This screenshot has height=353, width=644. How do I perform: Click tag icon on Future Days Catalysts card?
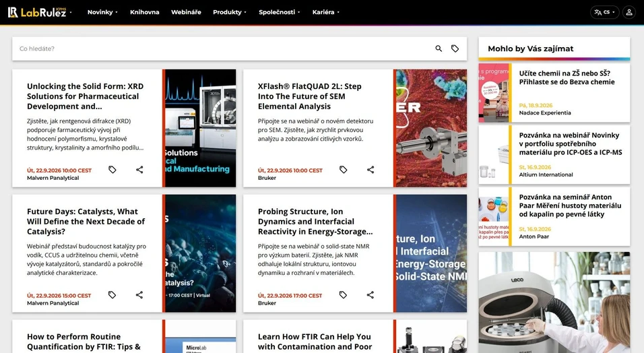(x=112, y=294)
